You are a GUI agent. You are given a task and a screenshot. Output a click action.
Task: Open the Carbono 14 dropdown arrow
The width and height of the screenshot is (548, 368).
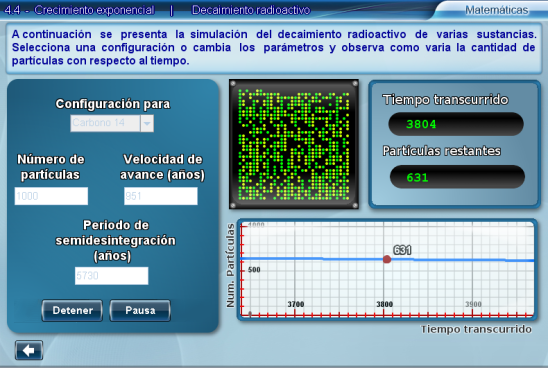point(147,123)
